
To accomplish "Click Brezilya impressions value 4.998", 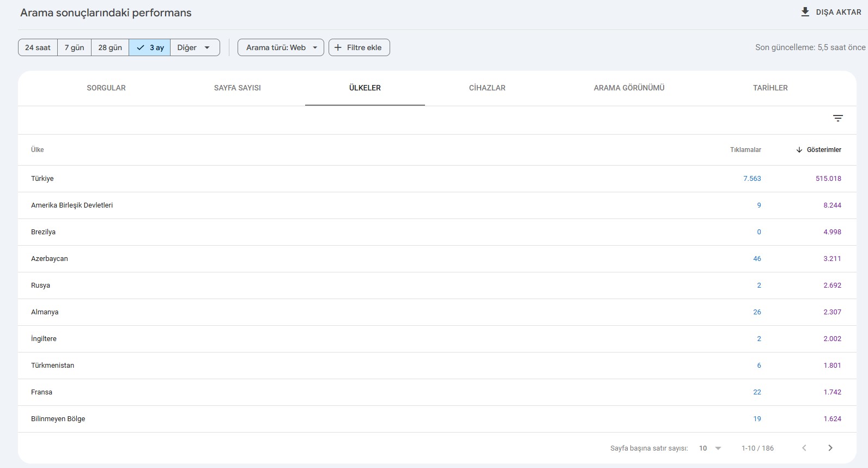I will (832, 232).
